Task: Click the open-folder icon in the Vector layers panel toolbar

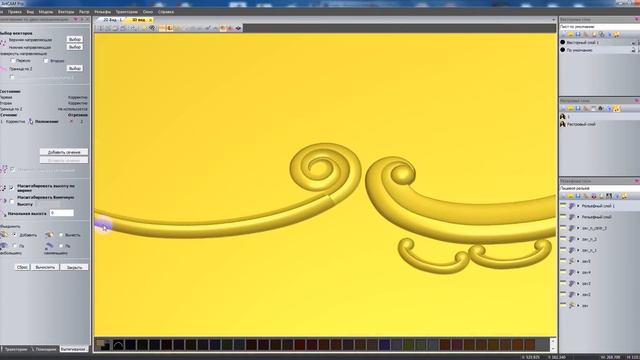Action: pos(571,35)
